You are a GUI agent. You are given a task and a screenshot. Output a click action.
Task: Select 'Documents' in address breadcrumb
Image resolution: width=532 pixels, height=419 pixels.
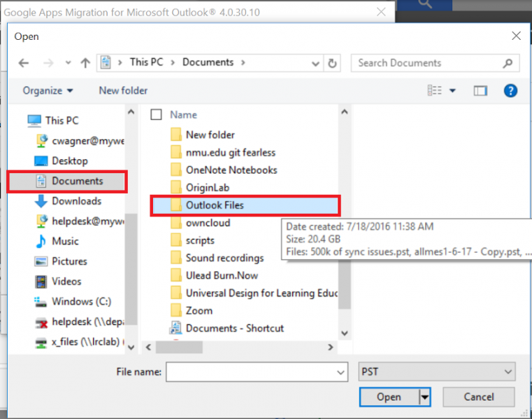208,62
